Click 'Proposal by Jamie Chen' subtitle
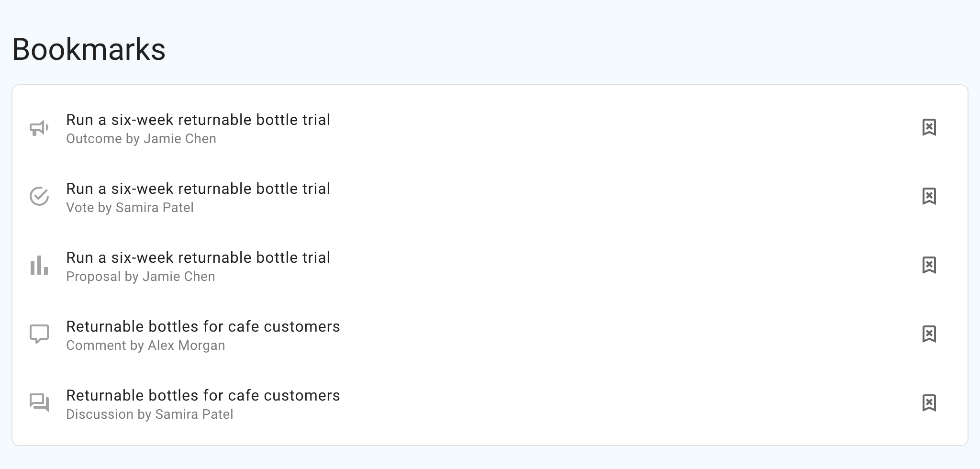This screenshot has height=469, width=980. point(141,277)
